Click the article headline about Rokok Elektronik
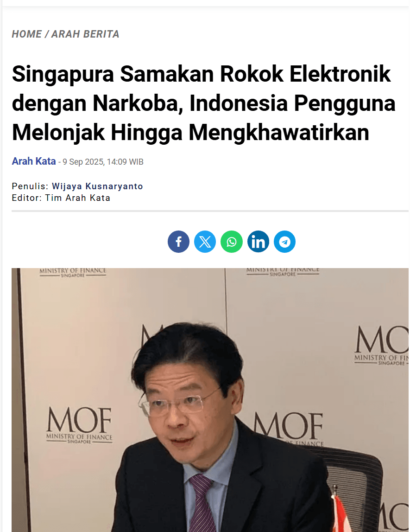Screen dimensions: 410x532 [x=204, y=103]
